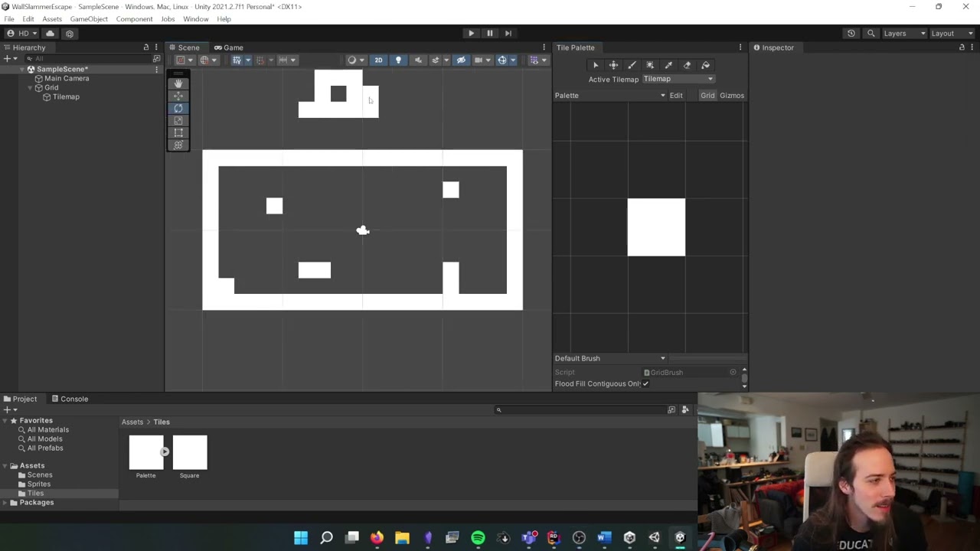
Task: Open the Active Tilemap dropdown
Action: pyautogui.click(x=678, y=79)
